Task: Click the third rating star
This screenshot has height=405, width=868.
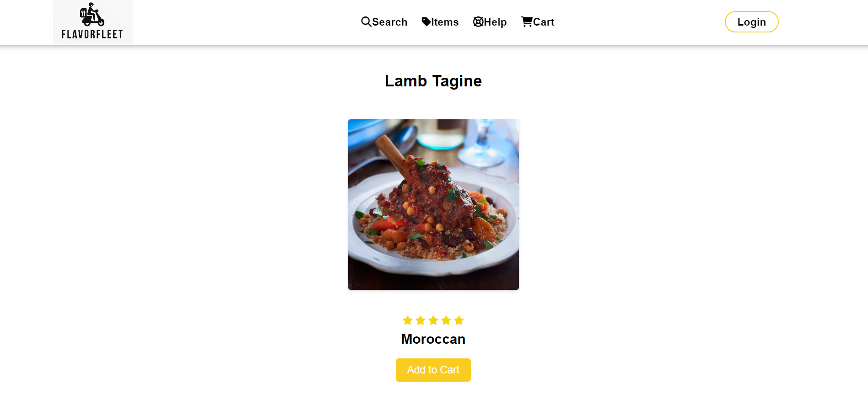Action: [x=433, y=320]
